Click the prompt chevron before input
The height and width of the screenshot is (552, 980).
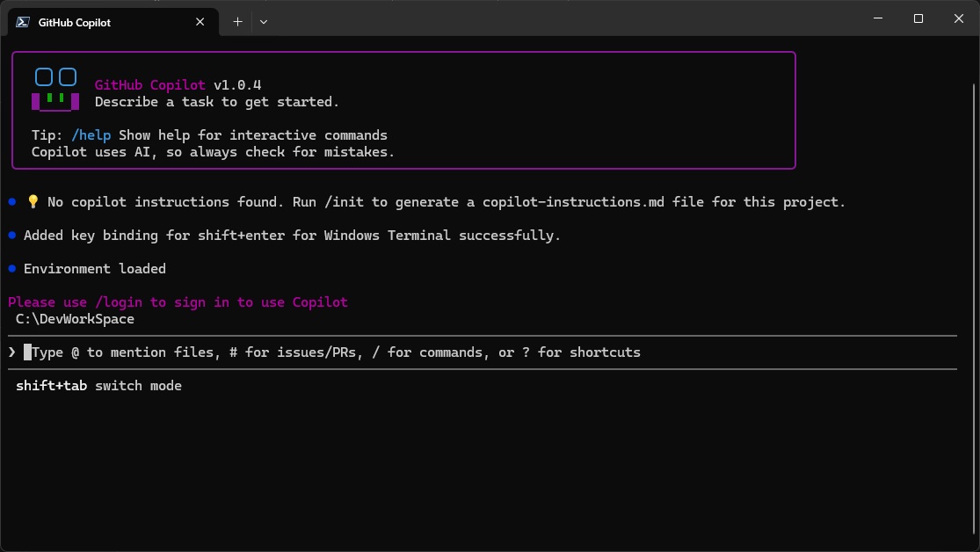point(12,352)
